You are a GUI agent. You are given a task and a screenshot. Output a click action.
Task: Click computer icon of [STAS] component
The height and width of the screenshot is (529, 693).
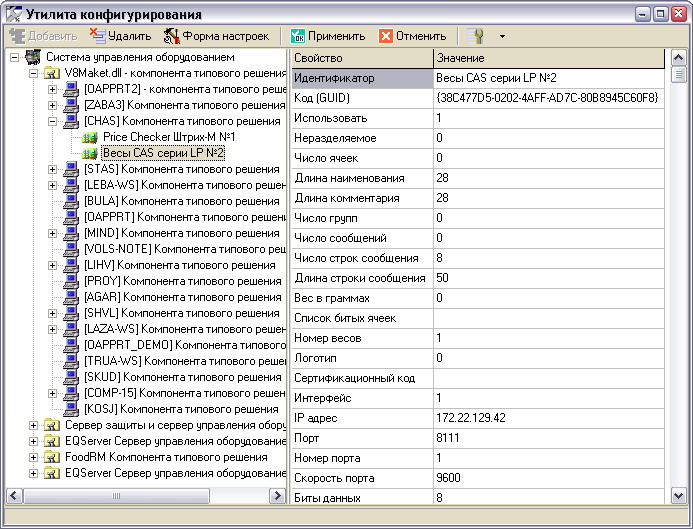pyautogui.click(x=71, y=169)
